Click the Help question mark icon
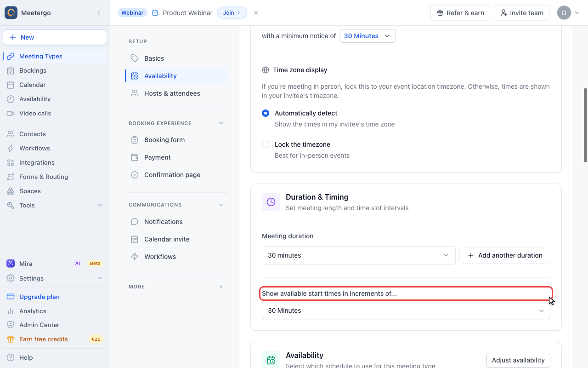 click(11, 357)
